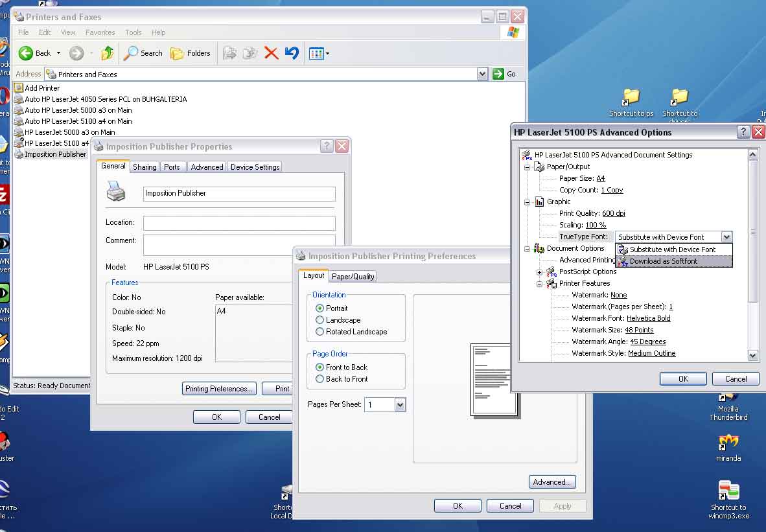Open the Favorites menu
The image size is (766, 532).
tap(100, 32)
